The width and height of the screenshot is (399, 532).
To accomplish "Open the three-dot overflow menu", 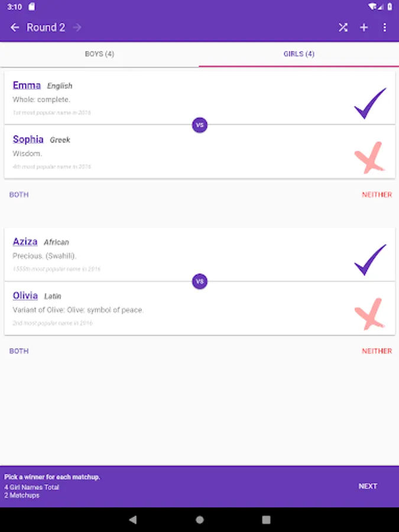I will (384, 28).
